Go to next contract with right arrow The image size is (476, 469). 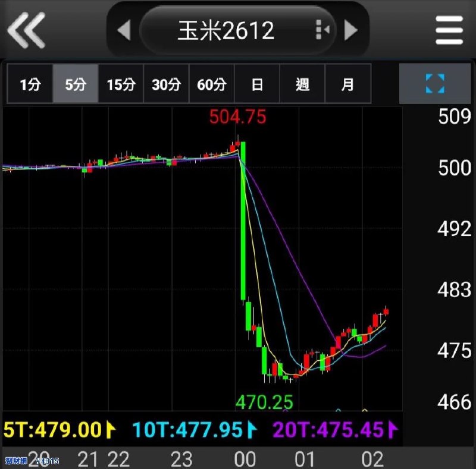coord(351,30)
